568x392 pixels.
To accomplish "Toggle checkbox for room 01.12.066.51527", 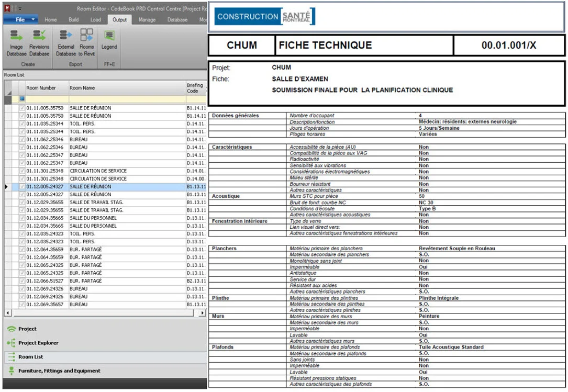I will 22,281.
